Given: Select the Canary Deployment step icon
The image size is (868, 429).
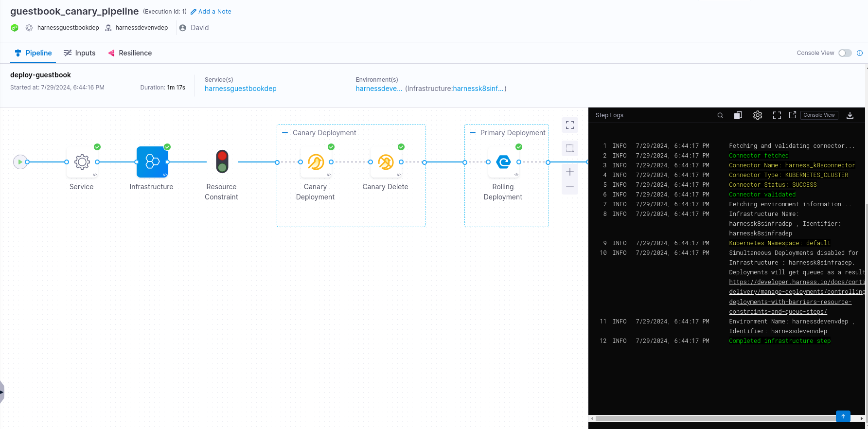Looking at the screenshot, I should (x=316, y=162).
